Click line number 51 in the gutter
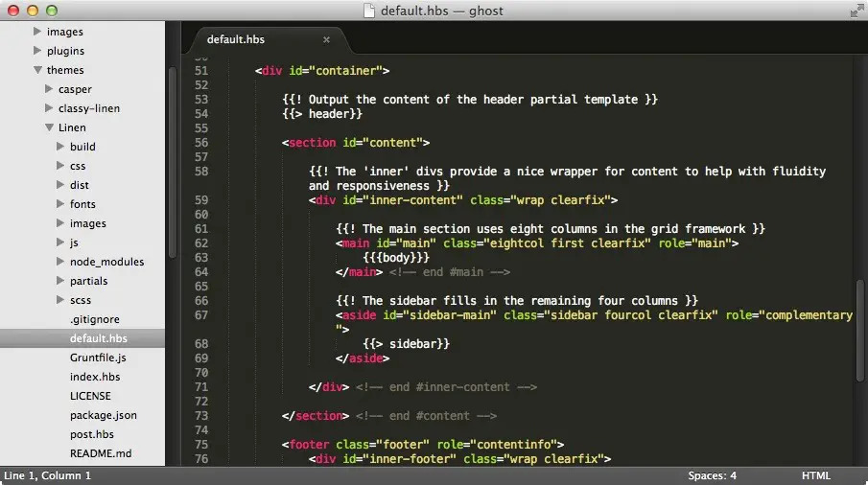Viewport: 868px width, 485px height. pos(201,71)
